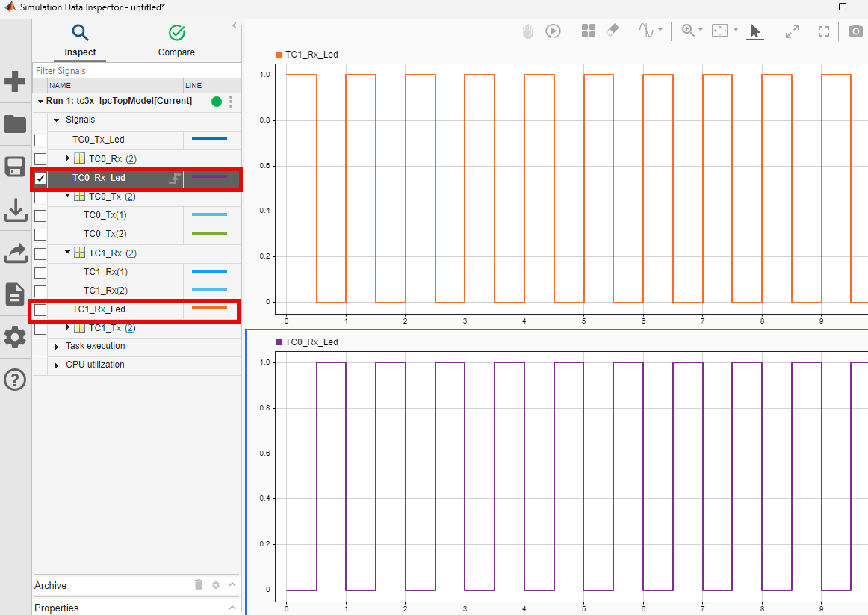
Task: Click the Save session disk icon
Action: [x=15, y=167]
